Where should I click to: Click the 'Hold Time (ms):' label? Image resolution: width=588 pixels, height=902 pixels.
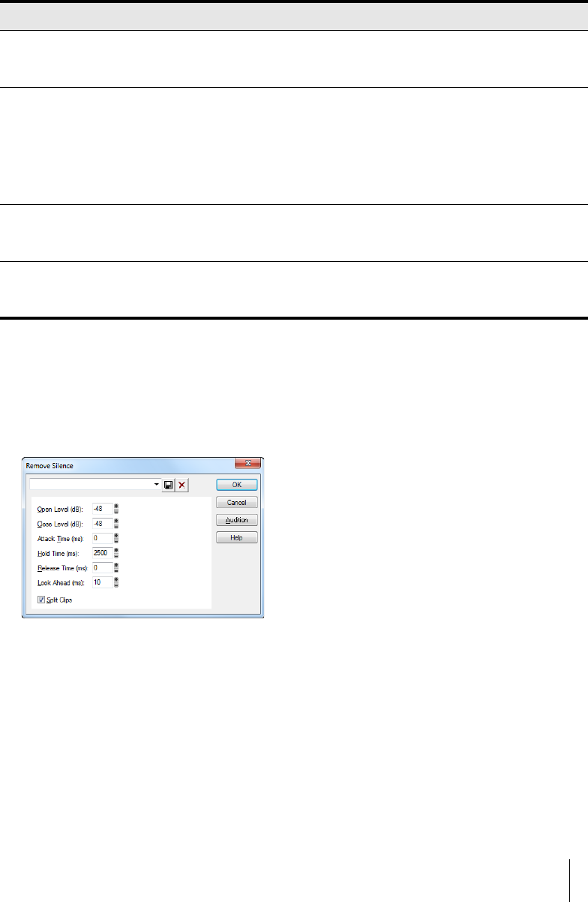(x=56, y=553)
